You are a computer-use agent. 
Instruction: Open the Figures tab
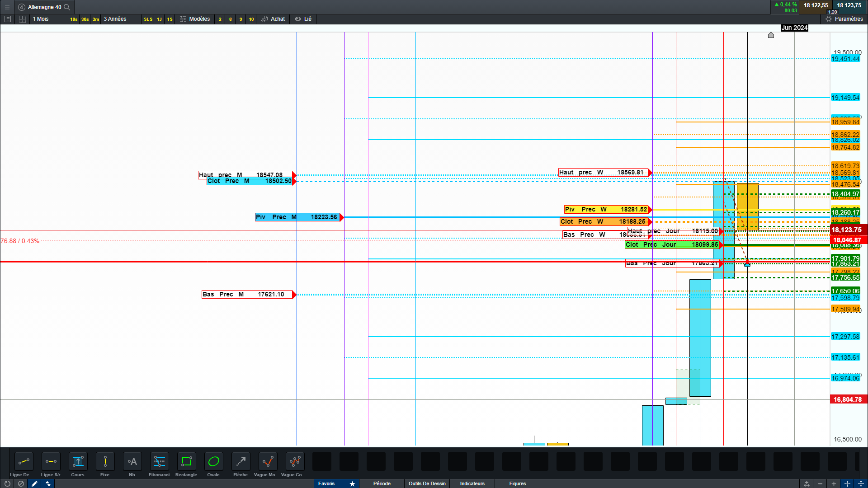pos(517,483)
